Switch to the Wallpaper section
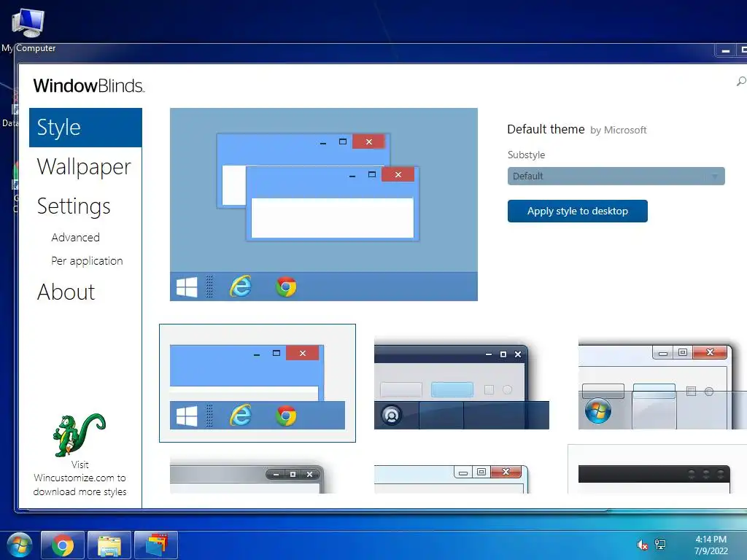Image resolution: width=747 pixels, height=560 pixels. point(84,167)
